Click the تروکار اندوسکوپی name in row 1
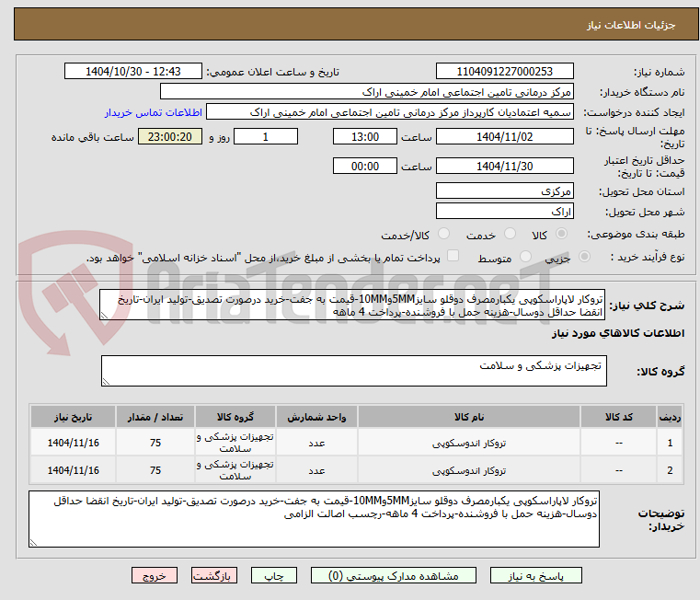The height and width of the screenshot is (600, 700). click(469, 444)
